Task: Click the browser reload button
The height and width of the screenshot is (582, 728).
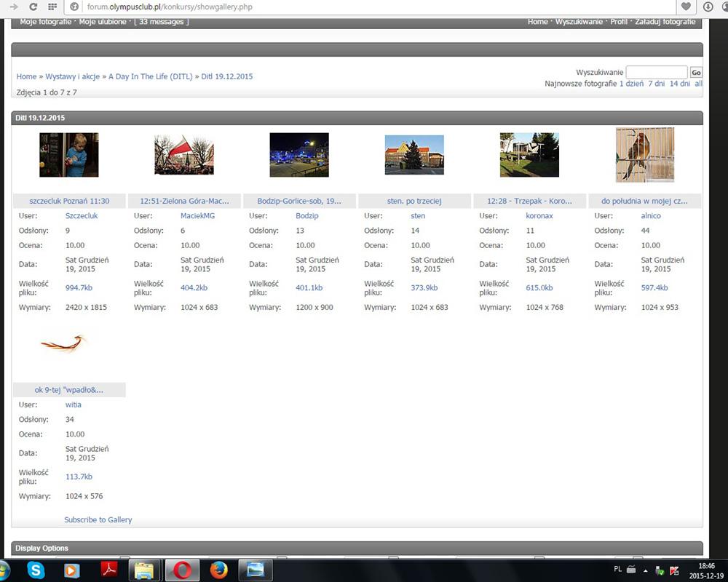Action: [33, 7]
